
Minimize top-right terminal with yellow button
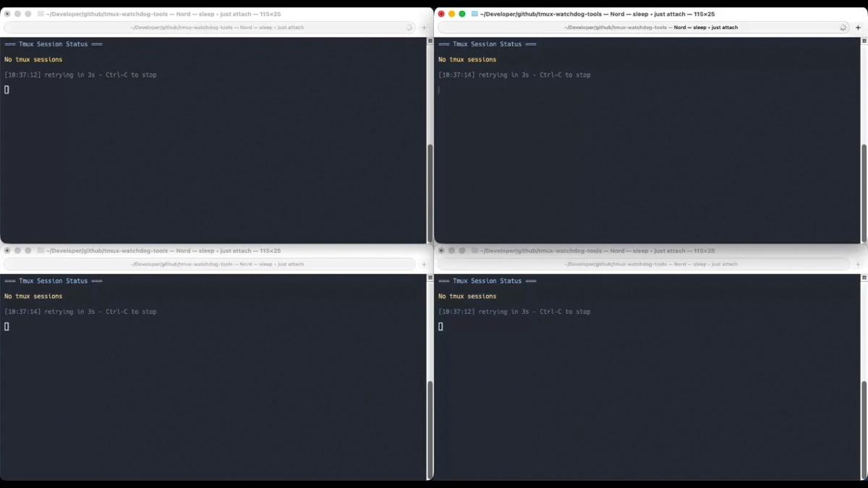(x=451, y=14)
